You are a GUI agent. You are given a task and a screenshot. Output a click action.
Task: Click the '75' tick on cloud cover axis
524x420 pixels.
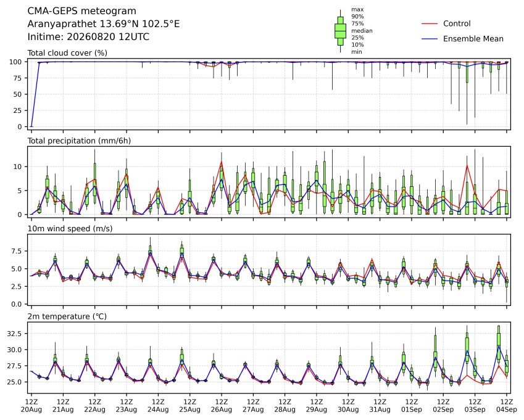click(17, 78)
